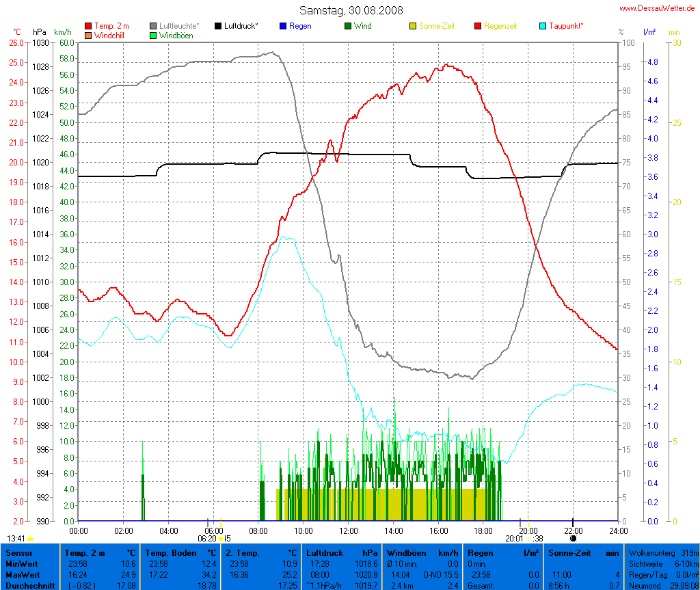Viewport: 700px width, 590px height.
Task: Click the red Temp. 2 m legend square
Action: click(88, 26)
